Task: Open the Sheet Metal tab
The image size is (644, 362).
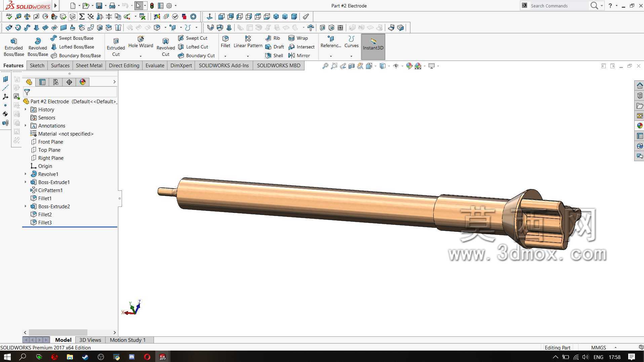Action: coord(89,65)
